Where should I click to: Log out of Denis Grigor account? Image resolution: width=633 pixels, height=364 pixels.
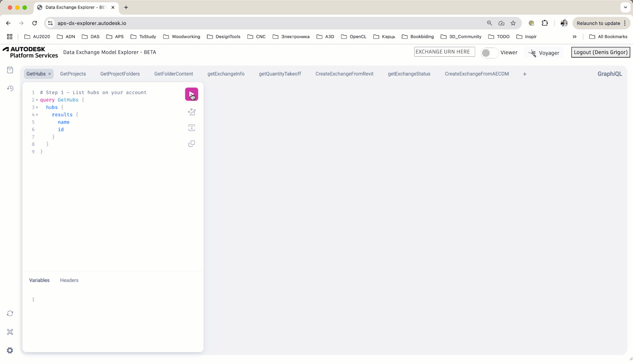(x=600, y=52)
